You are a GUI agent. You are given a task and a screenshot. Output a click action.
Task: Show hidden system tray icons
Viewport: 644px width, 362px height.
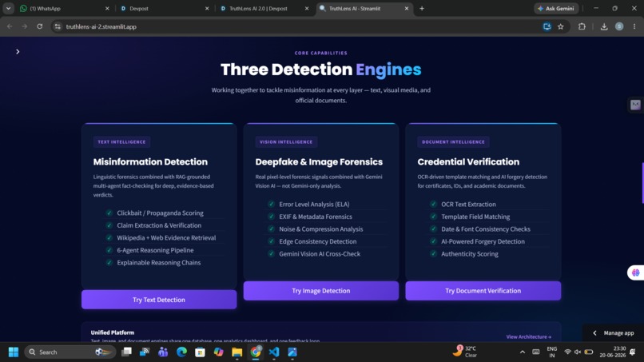pyautogui.click(x=522, y=352)
